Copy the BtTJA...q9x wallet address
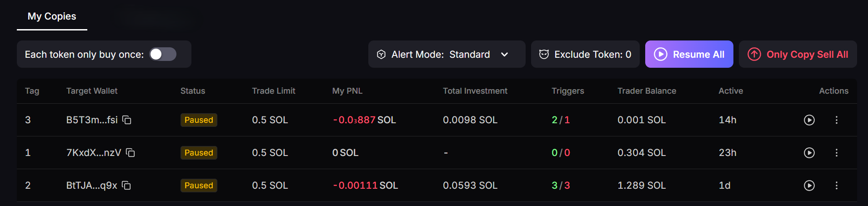The image size is (868, 206). (x=126, y=186)
